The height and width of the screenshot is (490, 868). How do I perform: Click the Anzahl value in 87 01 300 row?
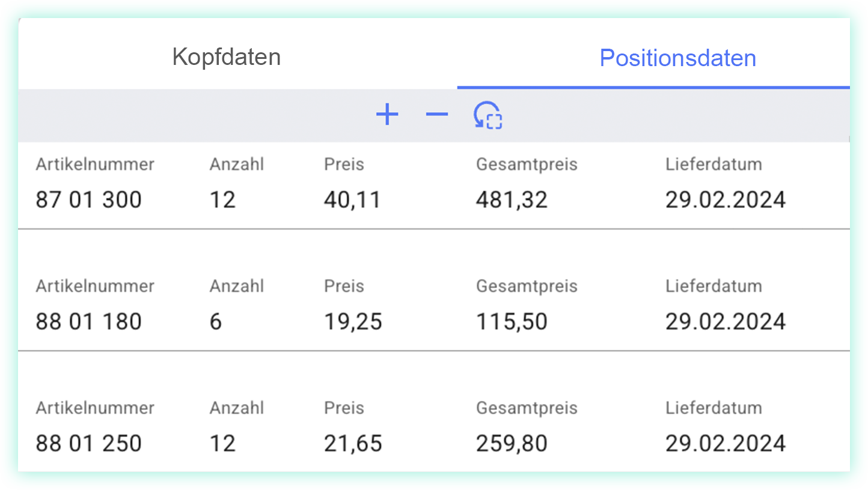point(222,200)
